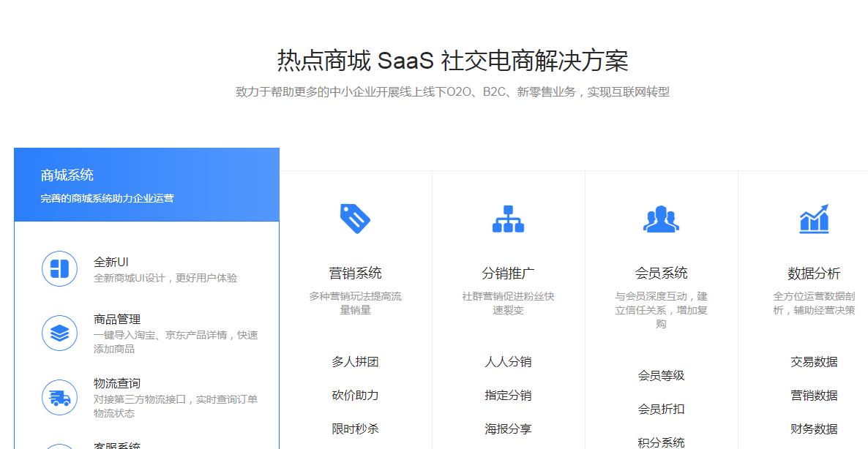Click the growth chart icon above 数据分析
Screen dimensions: 868x449
click(814, 219)
